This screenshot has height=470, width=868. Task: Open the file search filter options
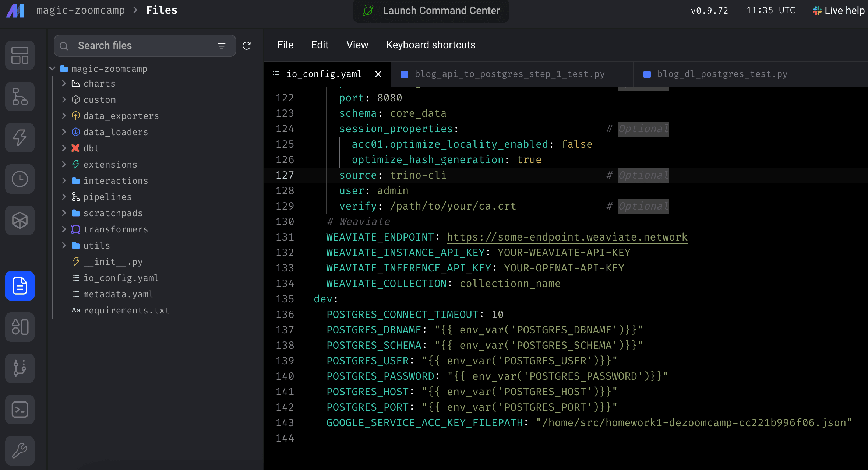(222, 46)
